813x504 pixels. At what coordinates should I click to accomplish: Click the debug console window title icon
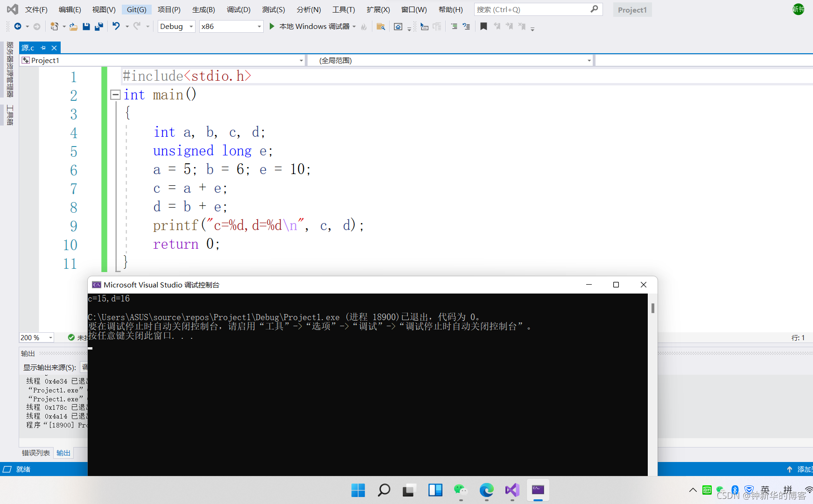(97, 285)
